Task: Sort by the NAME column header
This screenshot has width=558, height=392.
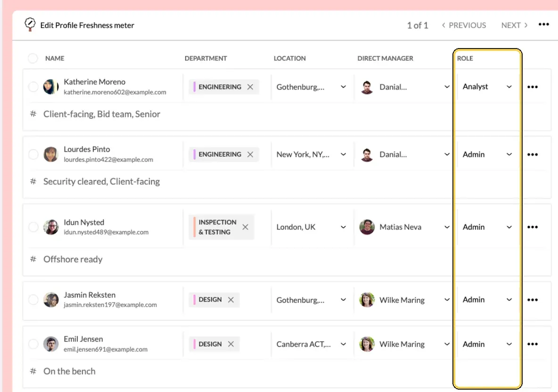Action: [x=55, y=58]
